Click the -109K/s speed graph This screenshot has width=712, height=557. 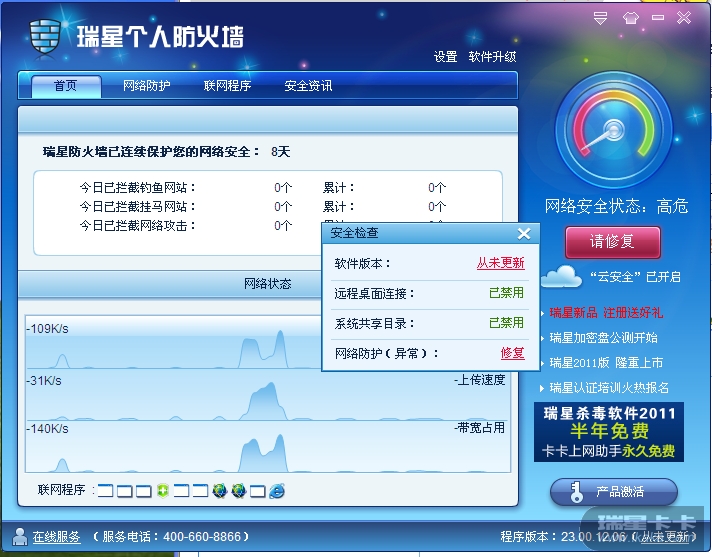(x=268, y=342)
